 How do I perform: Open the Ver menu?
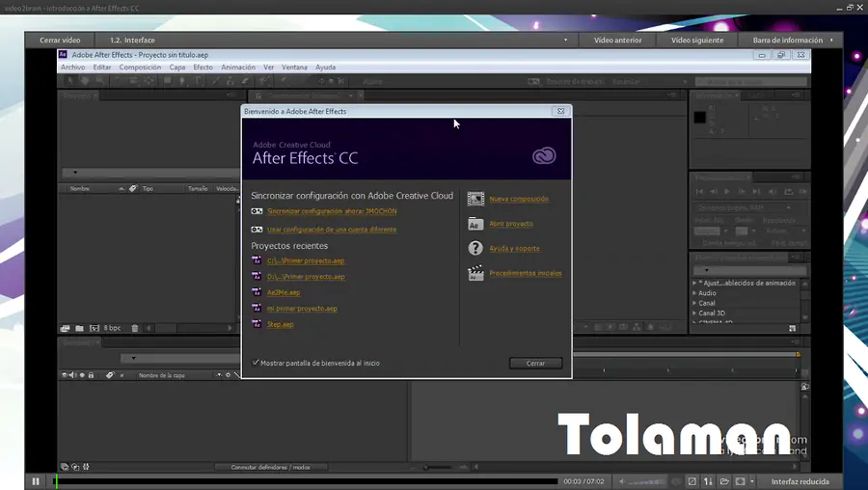pyautogui.click(x=268, y=67)
